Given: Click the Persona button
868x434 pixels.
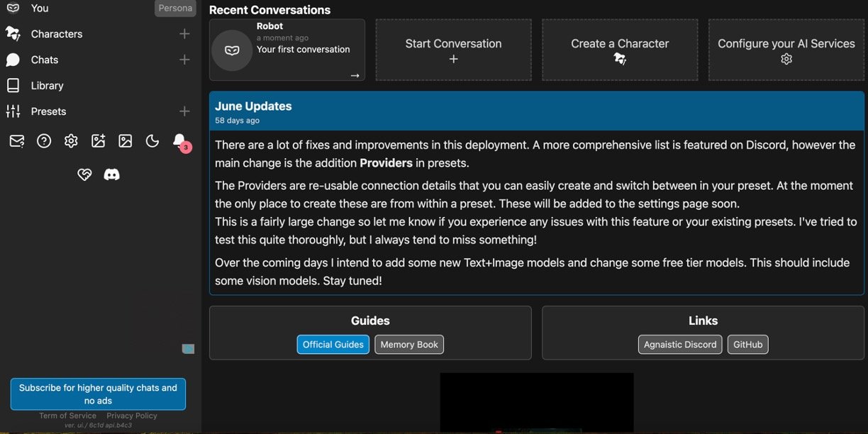Looking at the screenshot, I should tap(175, 9).
